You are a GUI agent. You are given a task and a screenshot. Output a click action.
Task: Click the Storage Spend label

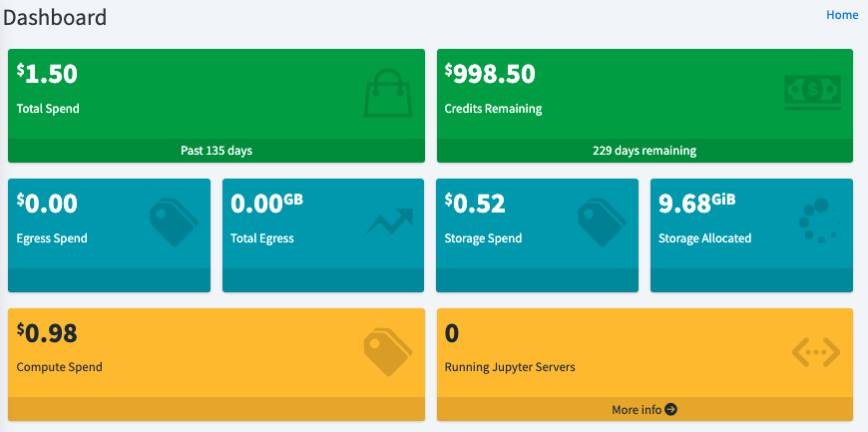pos(483,238)
